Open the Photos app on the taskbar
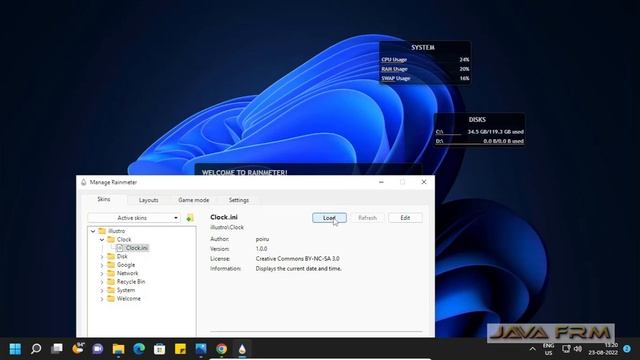The height and width of the screenshot is (360, 640). coord(201,349)
